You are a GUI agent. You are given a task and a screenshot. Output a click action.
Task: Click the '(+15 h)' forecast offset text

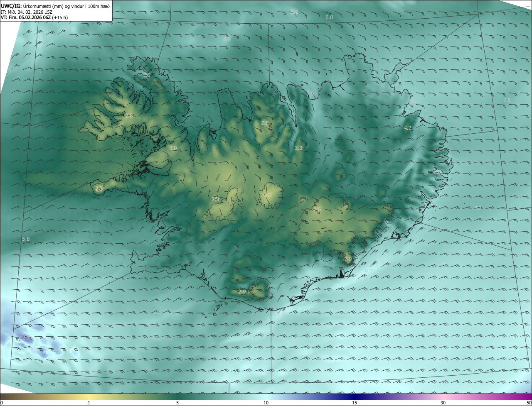coord(60,17)
